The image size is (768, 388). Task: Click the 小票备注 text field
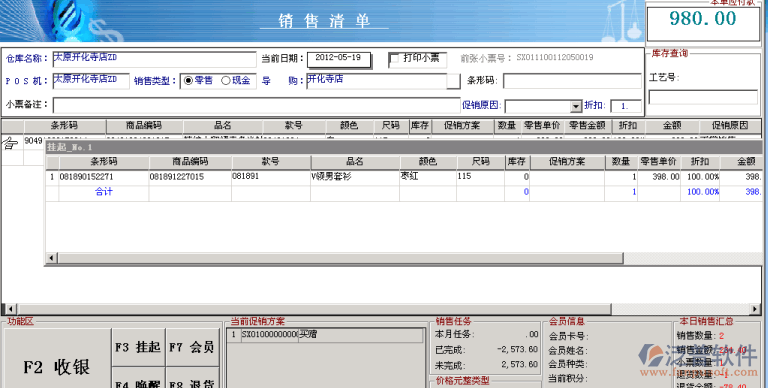pos(257,105)
